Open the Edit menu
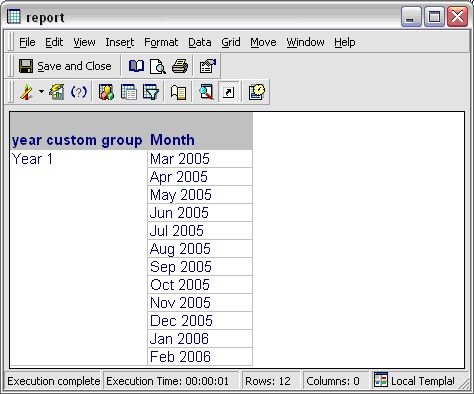474x394 pixels. pyautogui.click(x=54, y=42)
